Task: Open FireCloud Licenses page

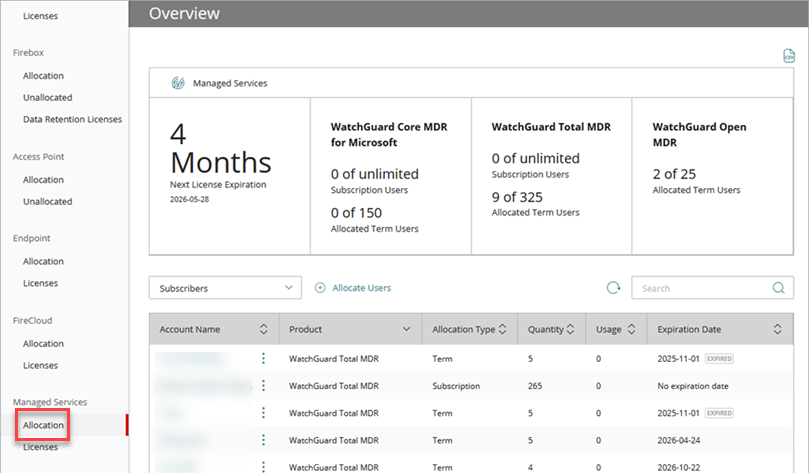Action: point(40,365)
